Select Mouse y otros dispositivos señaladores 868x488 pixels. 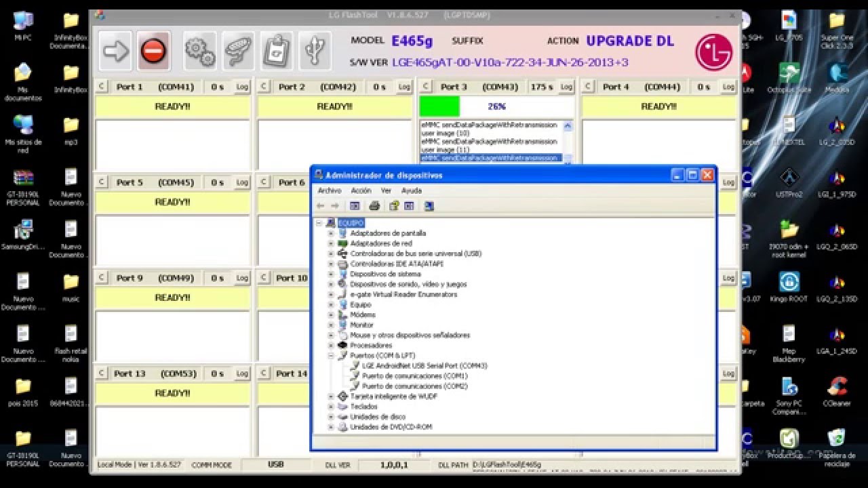[x=410, y=335]
